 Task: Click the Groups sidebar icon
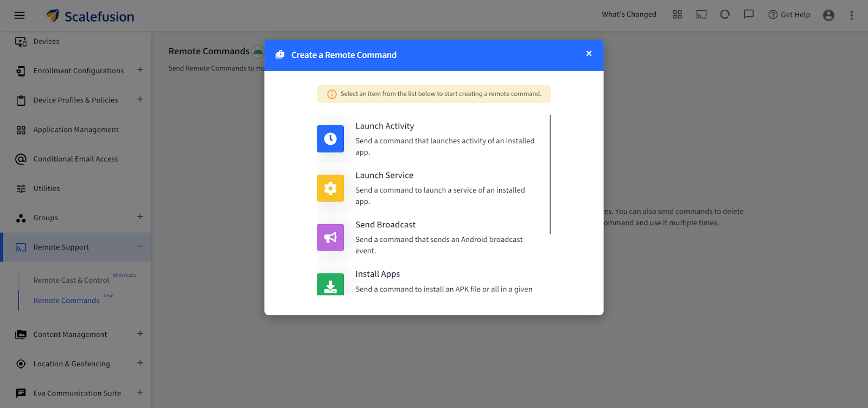[x=21, y=218]
